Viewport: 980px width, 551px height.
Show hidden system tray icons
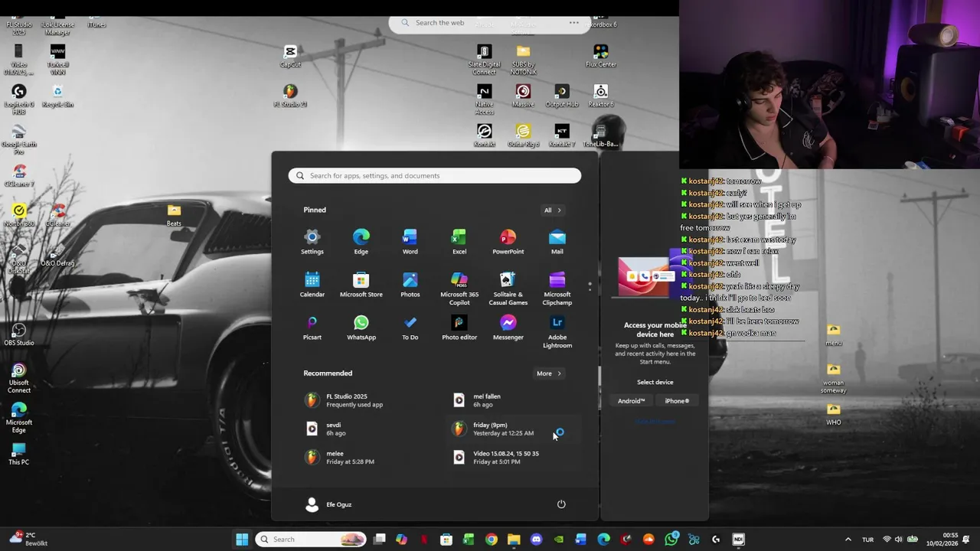(x=848, y=540)
